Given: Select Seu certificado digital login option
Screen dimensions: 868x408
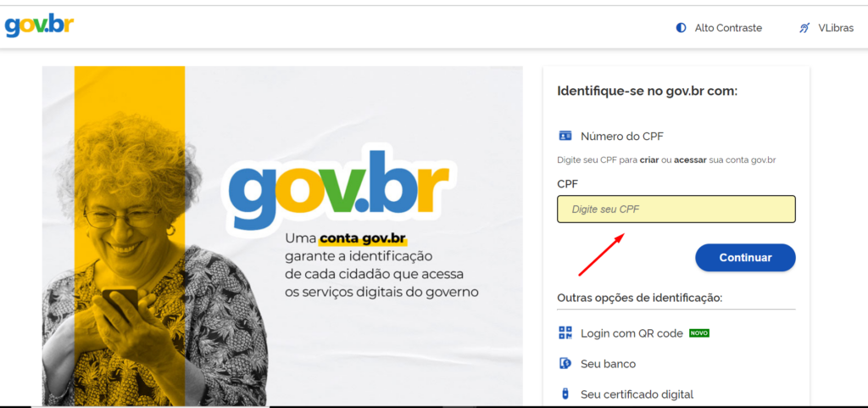Looking at the screenshot, I should point(637,394).
